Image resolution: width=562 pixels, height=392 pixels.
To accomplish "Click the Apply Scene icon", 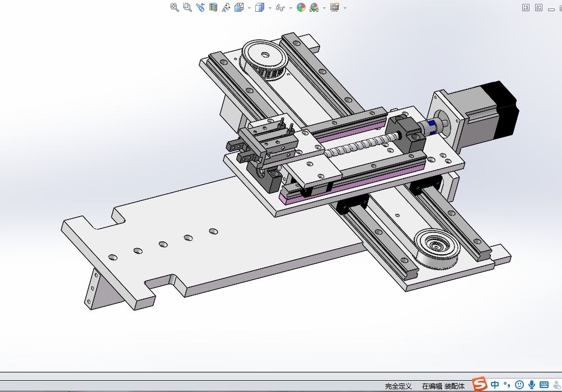I will click(314, 7).
